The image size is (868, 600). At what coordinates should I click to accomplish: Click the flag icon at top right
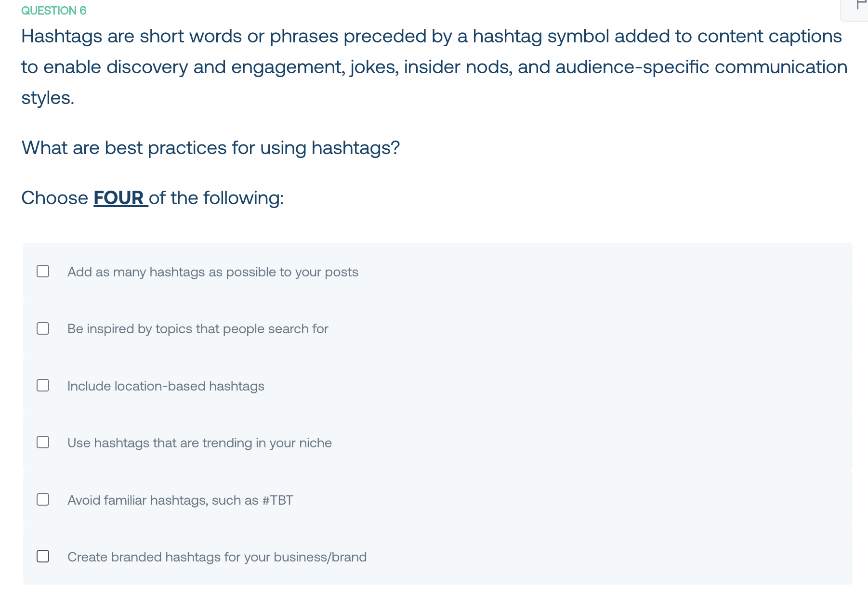coord(861,5)
